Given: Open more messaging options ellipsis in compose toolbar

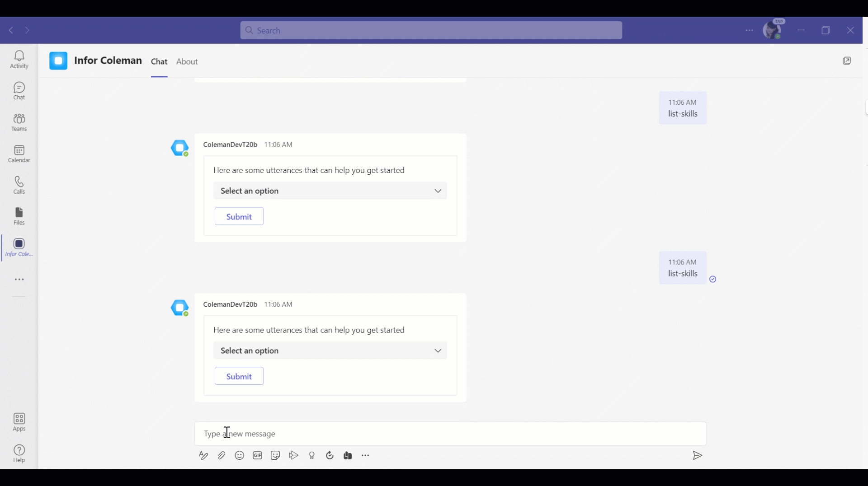Looking at the screenshot, I should (365, 455).
